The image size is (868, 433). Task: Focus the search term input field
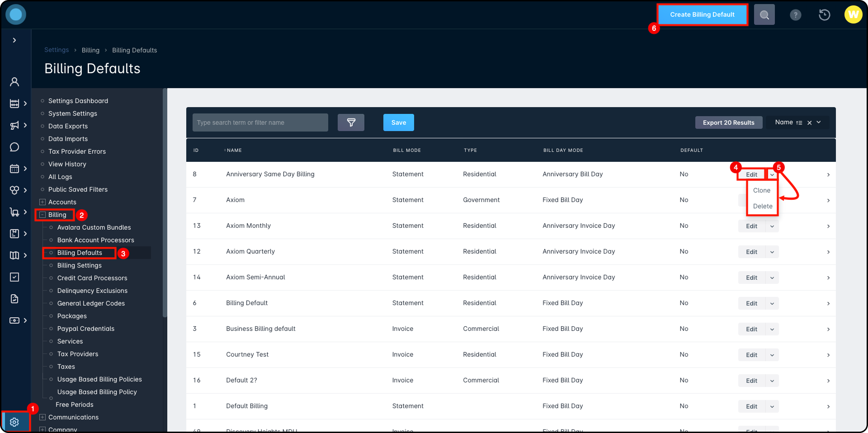point(260,122)
